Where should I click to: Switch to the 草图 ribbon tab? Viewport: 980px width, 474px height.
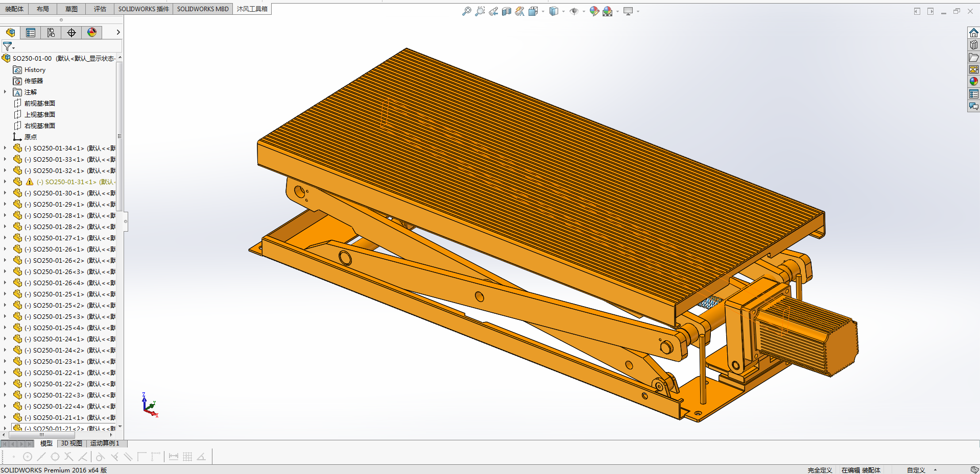71,9
